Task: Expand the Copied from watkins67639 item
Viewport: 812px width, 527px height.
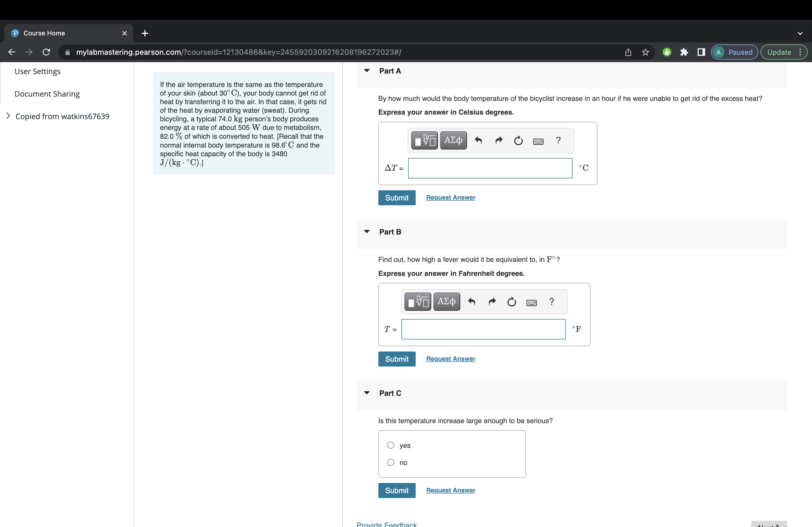Action: [x=9, y=116]
